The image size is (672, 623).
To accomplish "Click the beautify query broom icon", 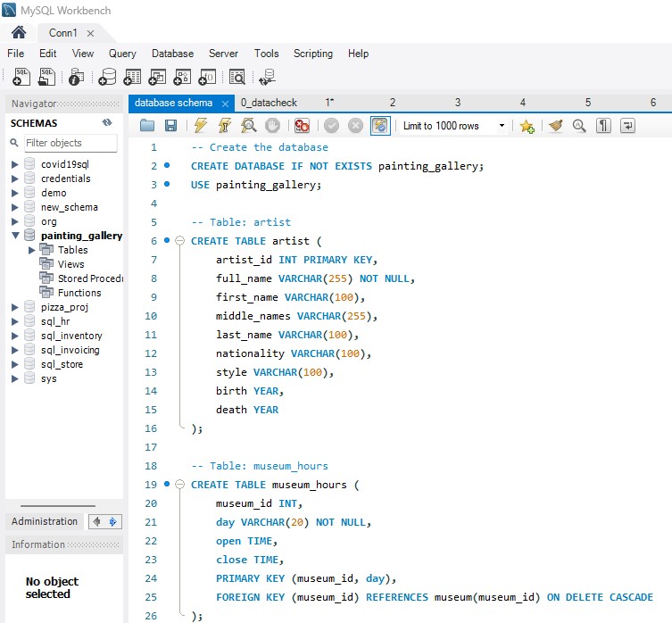I will click(555, 126).
